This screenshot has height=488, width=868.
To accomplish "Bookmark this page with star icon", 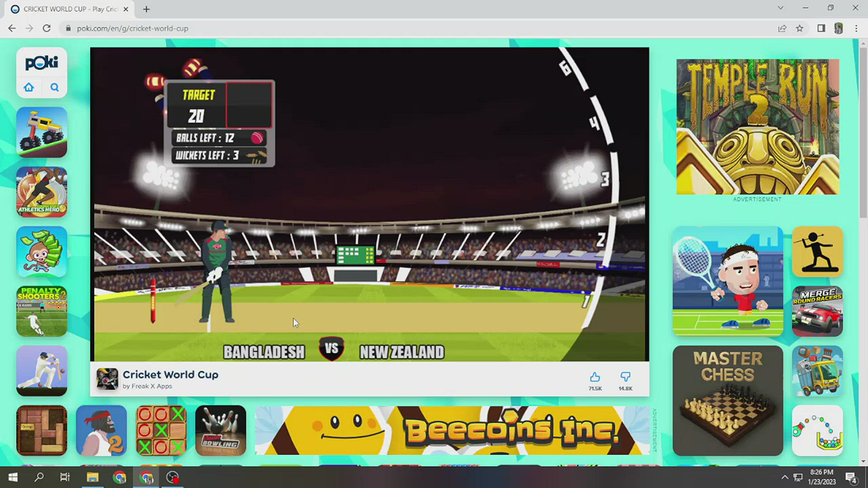I will click(800, 28).
